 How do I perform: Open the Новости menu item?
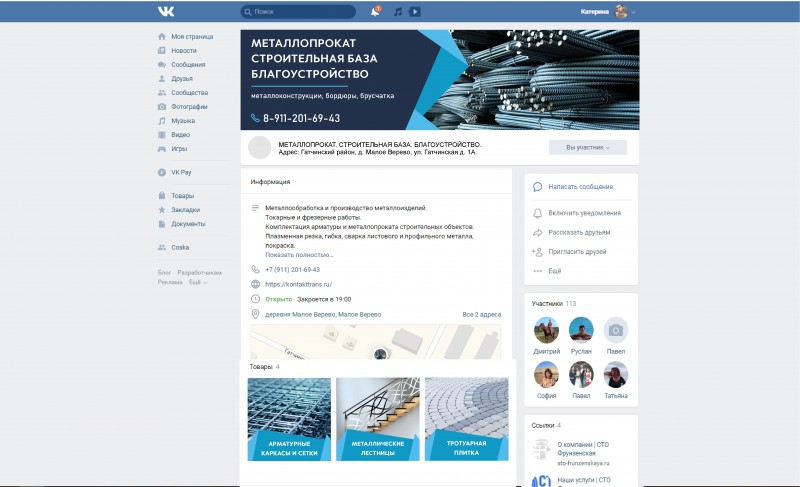pyautogui.click(x=186, y=50)
